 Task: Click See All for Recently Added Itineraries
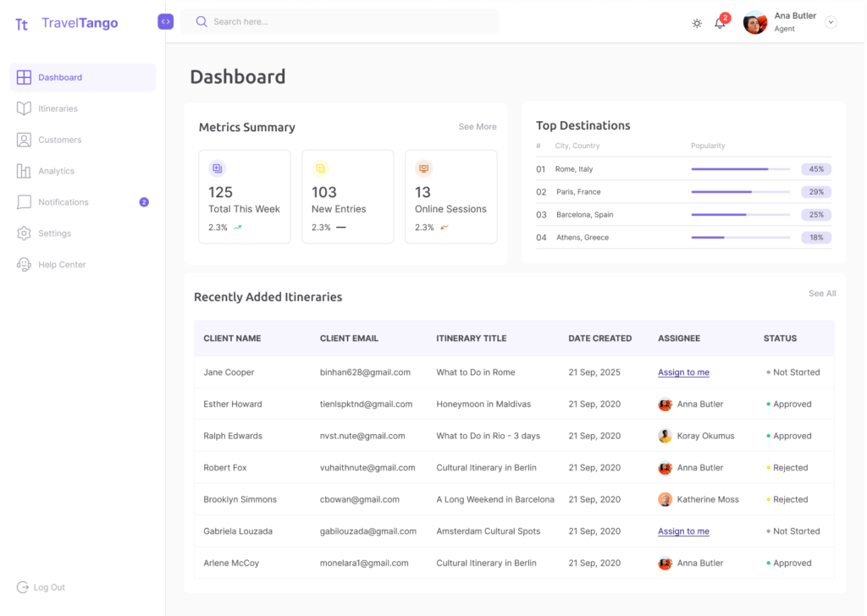[x=822, y=294]
